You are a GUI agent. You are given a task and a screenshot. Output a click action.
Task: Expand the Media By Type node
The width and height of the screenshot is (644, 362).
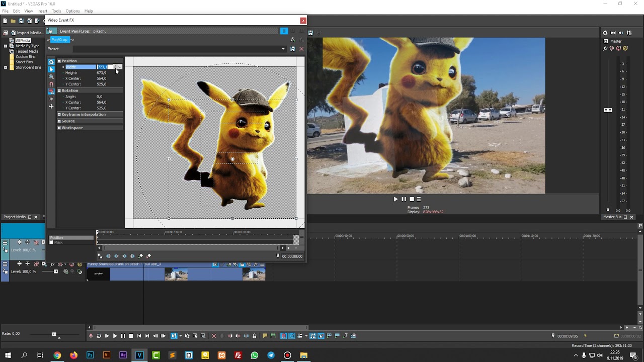pos(6,46)
